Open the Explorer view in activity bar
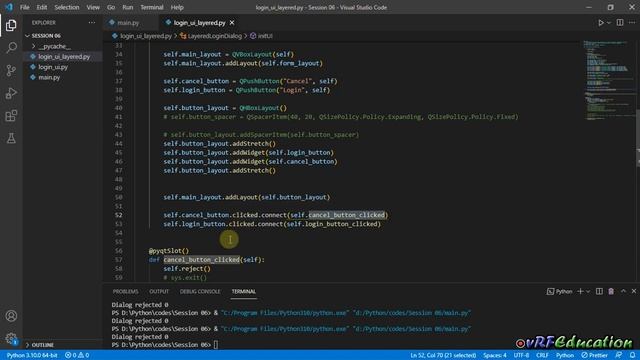This screenshot has height=360, width=640. [11, 25]
